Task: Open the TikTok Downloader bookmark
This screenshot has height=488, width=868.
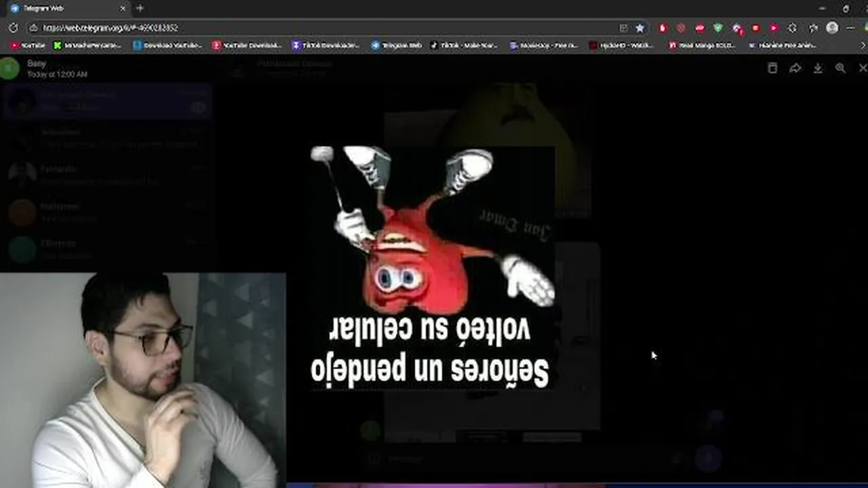Action: coord(326,45)
